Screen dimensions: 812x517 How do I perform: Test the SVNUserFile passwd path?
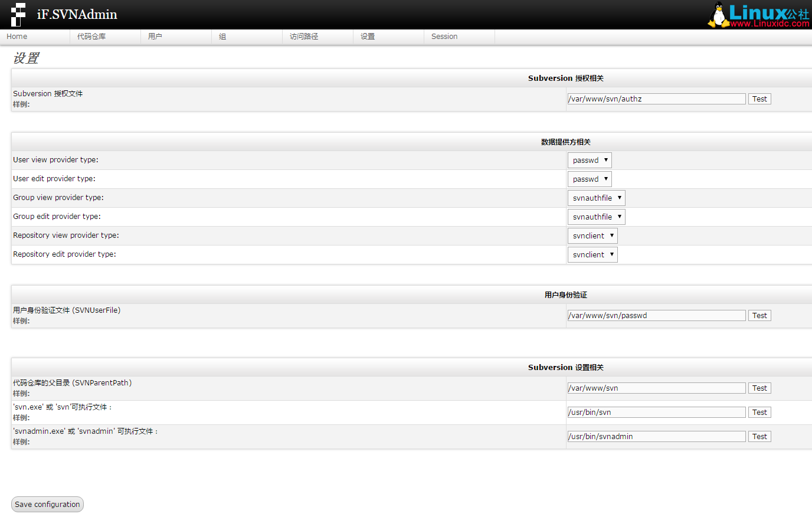[x=759, y=316]
